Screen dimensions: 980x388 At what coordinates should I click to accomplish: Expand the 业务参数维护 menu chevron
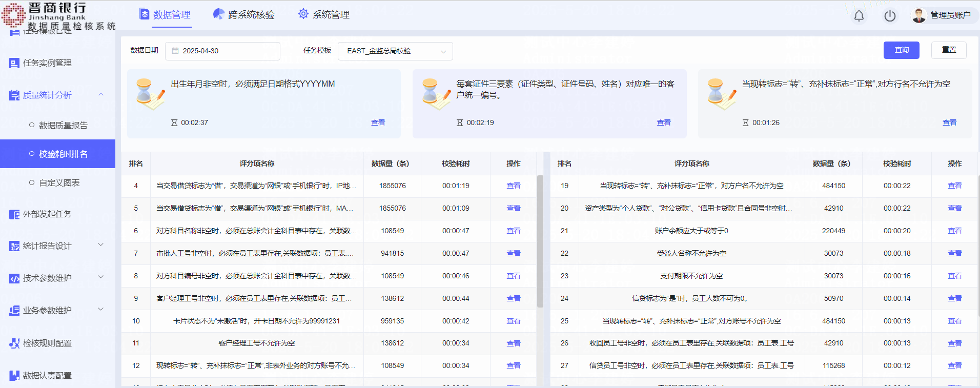click(x=101, y=310)
